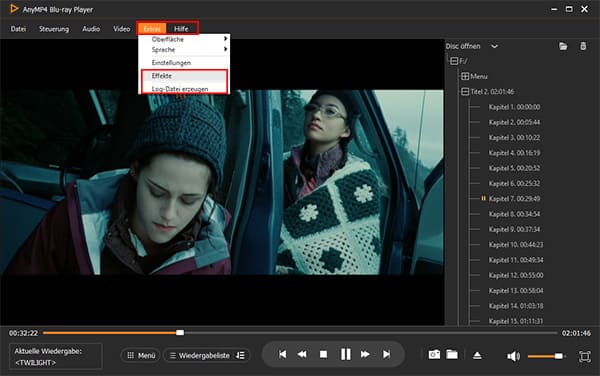600x376 pixels.
Task: Skip to next chapter
Action: click(386, 355)
